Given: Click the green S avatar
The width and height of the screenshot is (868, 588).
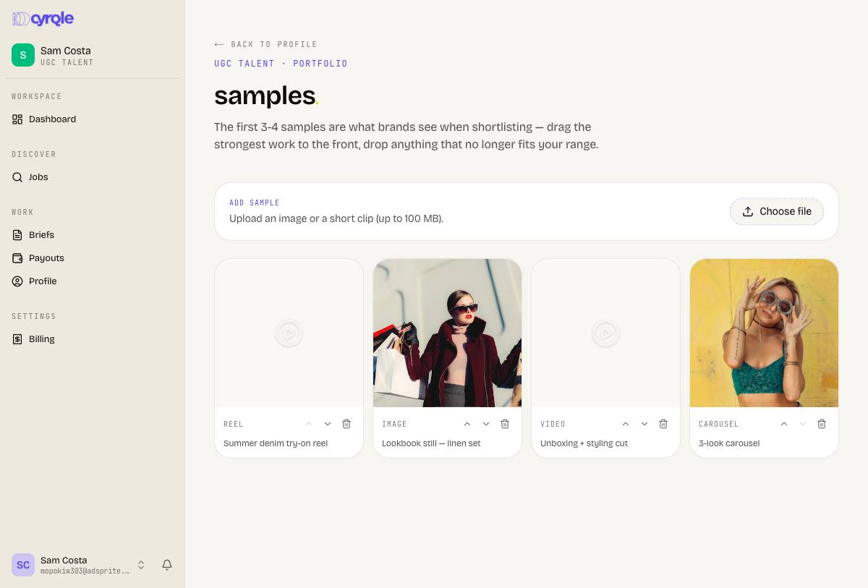Looking at the screenshot, I should coord(23,55).
